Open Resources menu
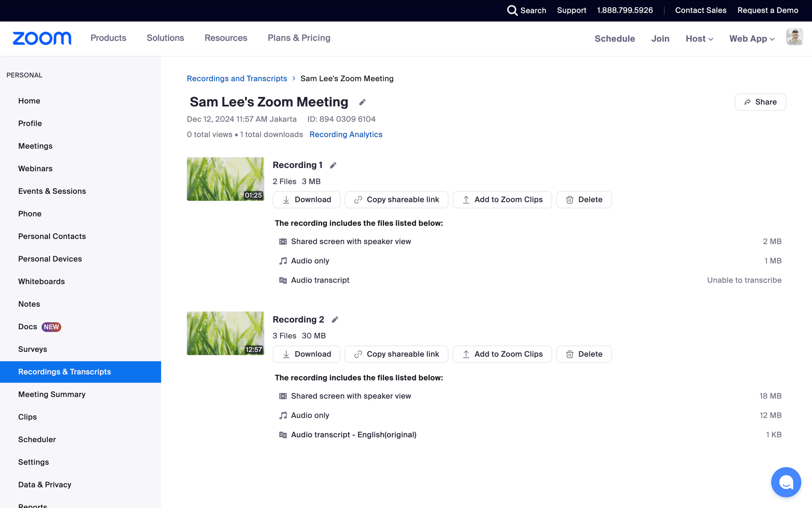The image size is (812, 508). pos(226,38)
